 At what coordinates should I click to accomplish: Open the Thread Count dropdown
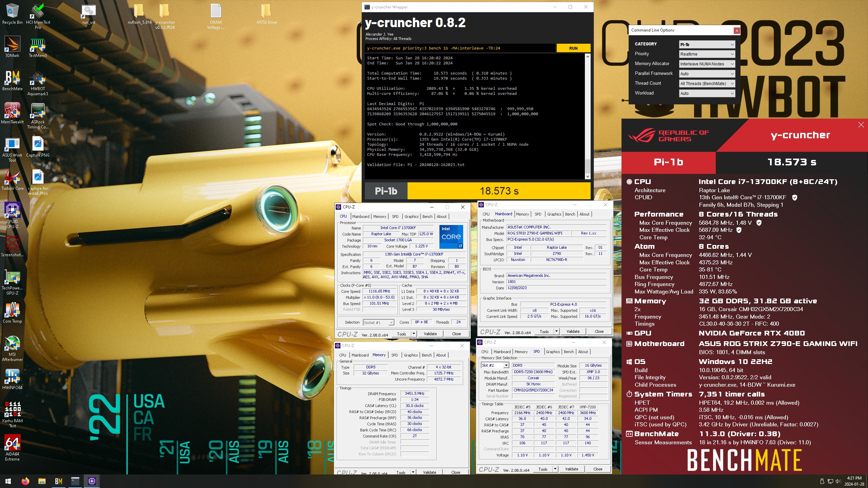pos(707,84)
